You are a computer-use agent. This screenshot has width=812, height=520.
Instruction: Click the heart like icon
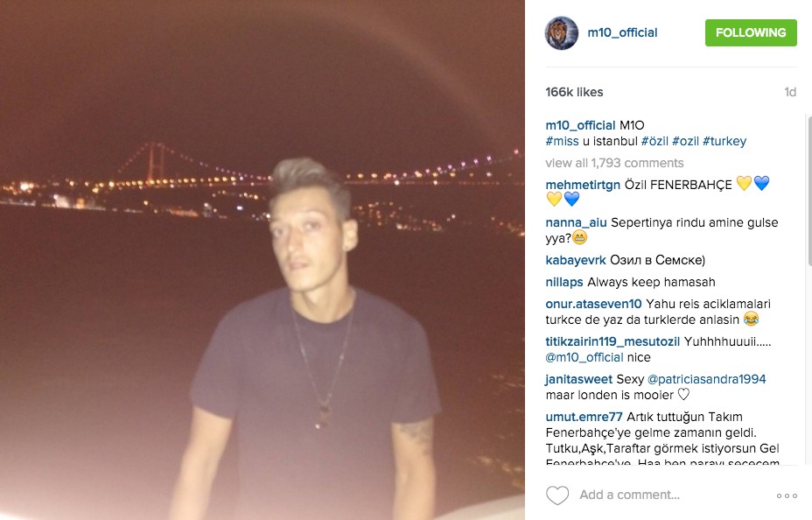(x=557, y=495)
